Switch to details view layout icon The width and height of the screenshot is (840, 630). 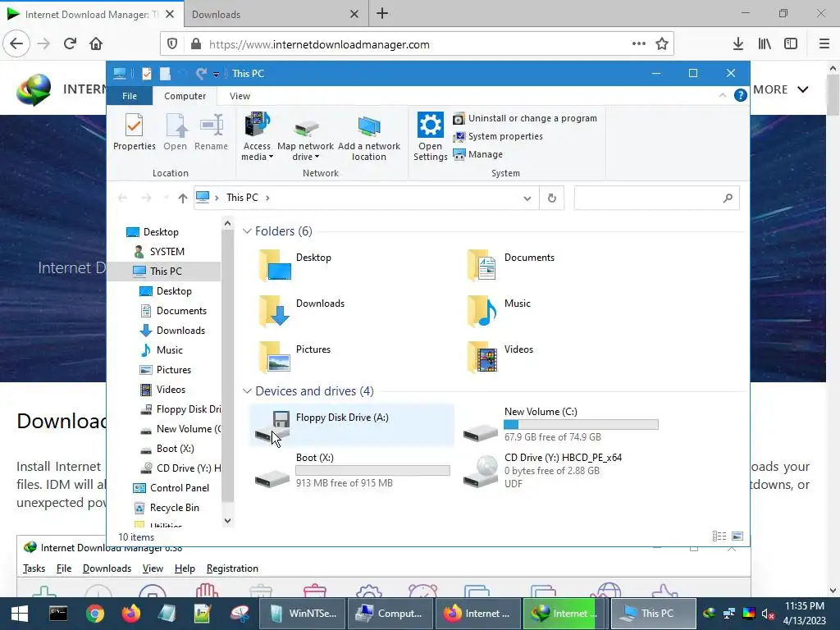tap(719, 536)
